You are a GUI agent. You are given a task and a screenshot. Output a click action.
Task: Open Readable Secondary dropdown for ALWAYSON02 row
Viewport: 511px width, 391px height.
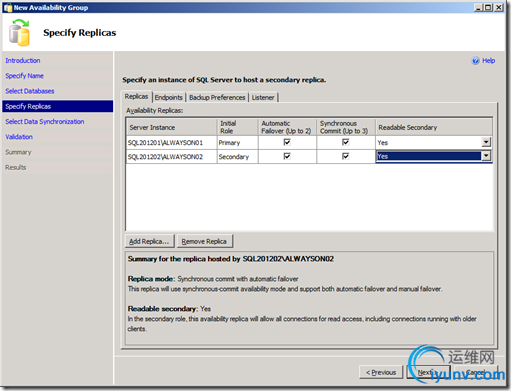click(x=486, y=156)
